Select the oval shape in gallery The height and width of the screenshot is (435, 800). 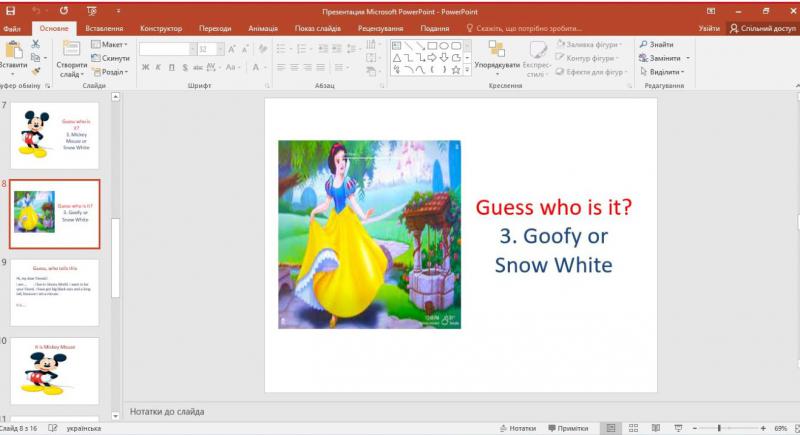click(x=444, y=46)
